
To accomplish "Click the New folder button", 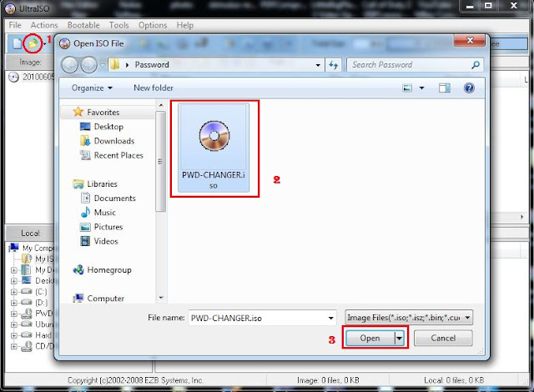I will [154, 88].
